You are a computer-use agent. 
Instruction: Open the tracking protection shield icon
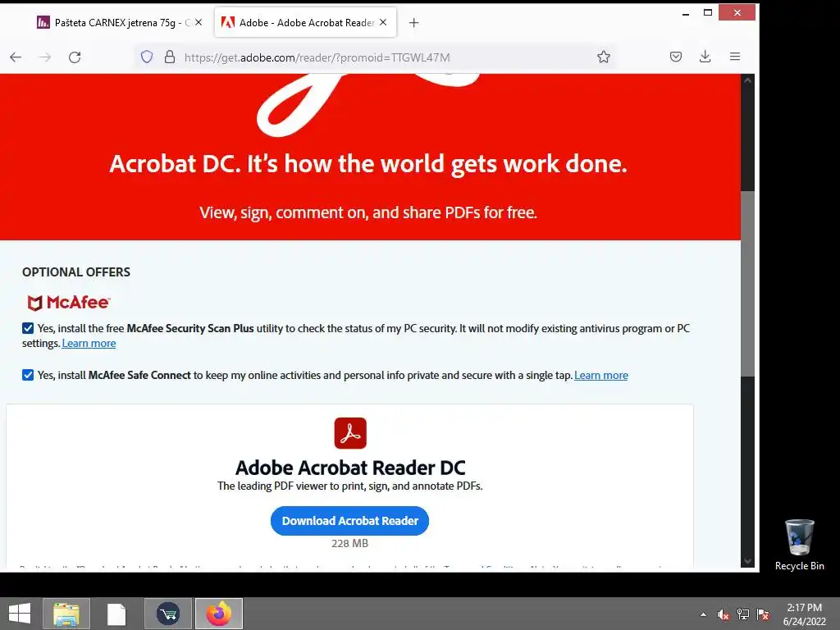pos(147,57)
